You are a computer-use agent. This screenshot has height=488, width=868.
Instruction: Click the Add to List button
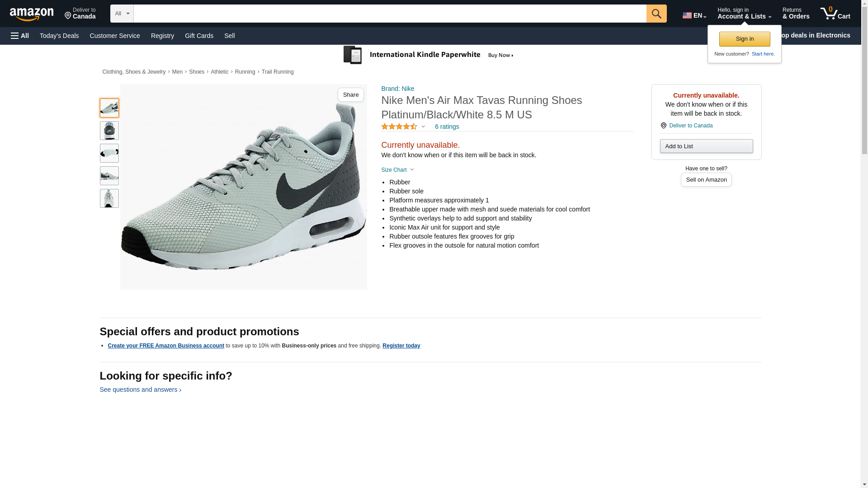click(706, 146)
